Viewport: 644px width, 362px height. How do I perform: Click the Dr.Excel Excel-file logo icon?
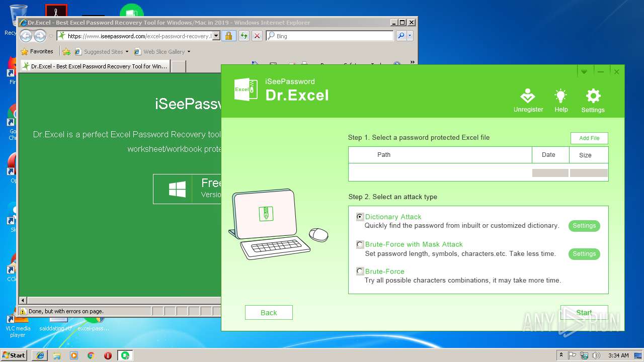coord(246,89)
